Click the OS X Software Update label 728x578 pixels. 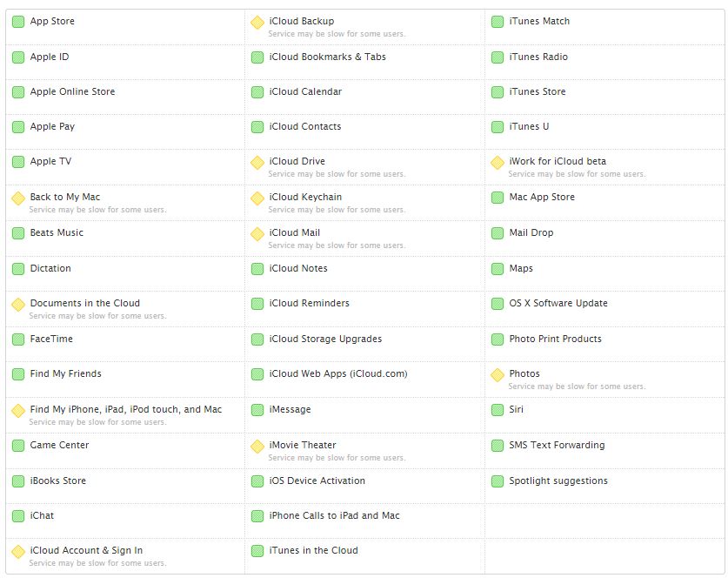pyautogui.click(x=558, y=303)
